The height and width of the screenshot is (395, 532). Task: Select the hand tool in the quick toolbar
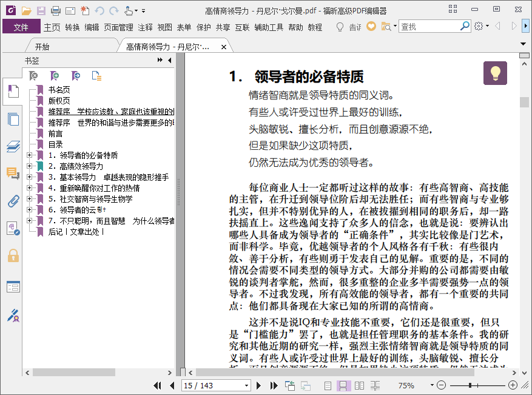(x=129, y=11)
